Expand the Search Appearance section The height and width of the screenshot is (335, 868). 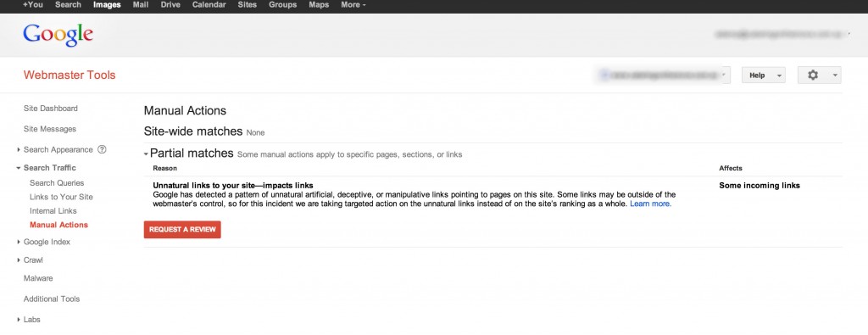coord(19,149)
